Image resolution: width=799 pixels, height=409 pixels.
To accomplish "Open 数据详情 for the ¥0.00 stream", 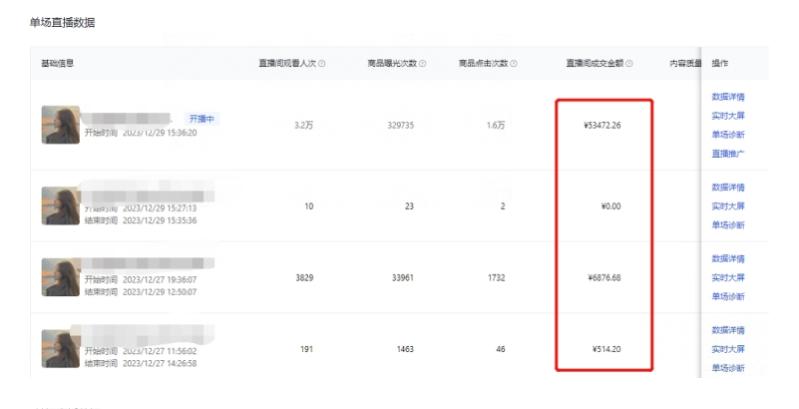I will [727, 187].
